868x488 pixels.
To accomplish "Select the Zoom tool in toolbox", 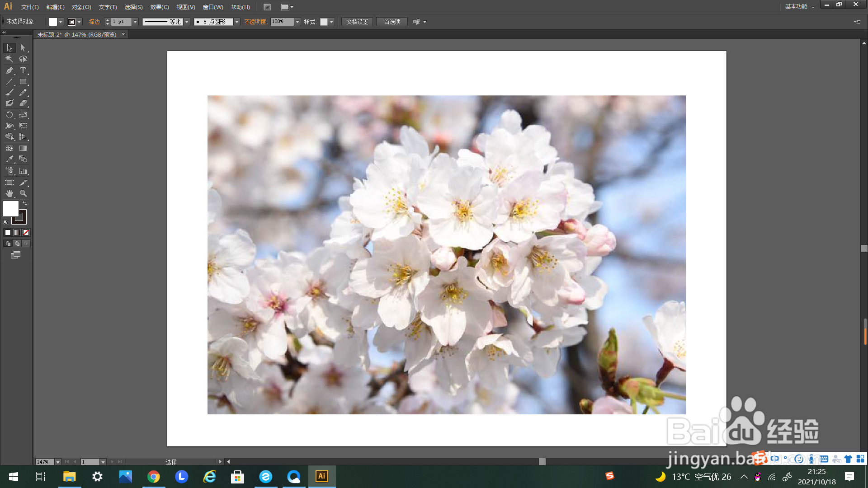I will [x=23, y=193].
